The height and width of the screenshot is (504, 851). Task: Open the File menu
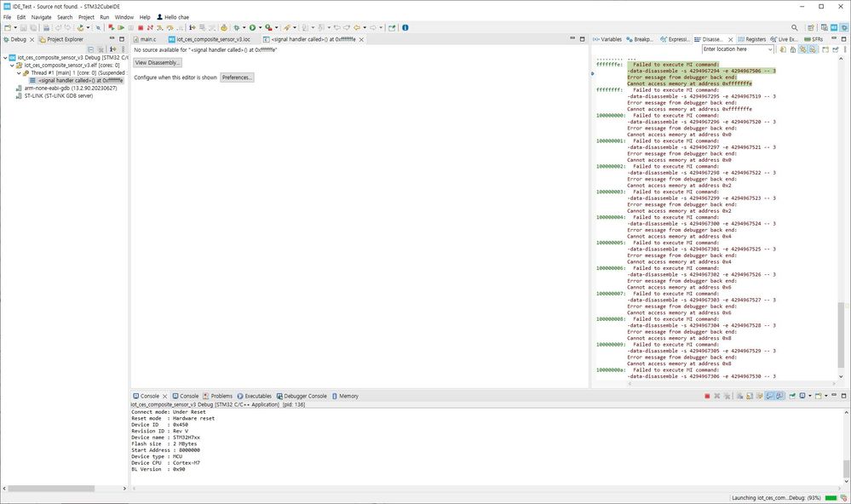[7, 17]
